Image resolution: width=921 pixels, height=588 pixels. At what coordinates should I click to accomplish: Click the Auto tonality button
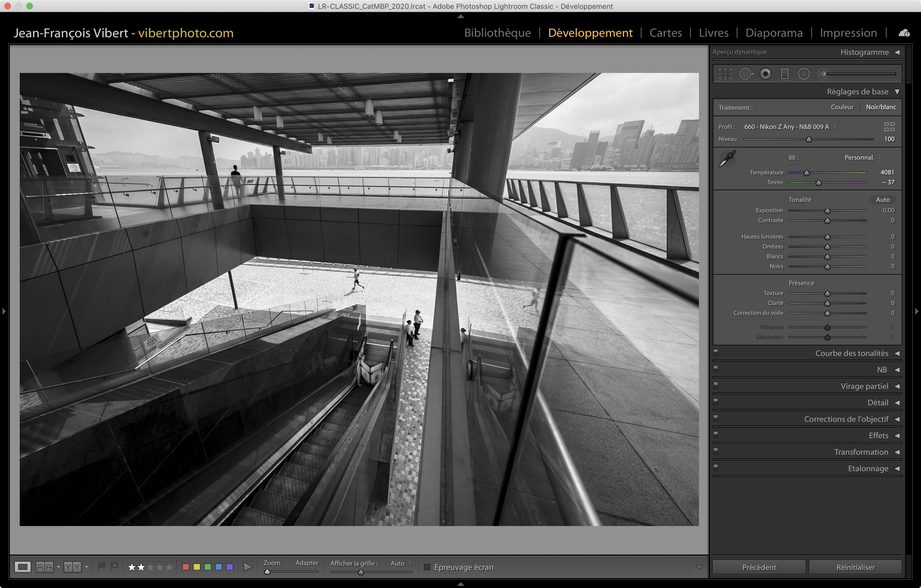(883, 200)
